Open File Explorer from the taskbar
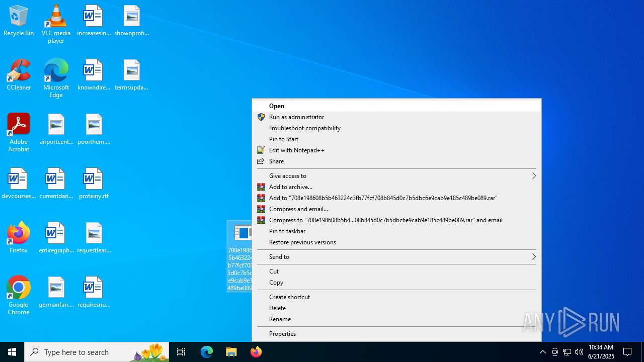This screenshot has width=644, height=362. (x=231, y=352)
